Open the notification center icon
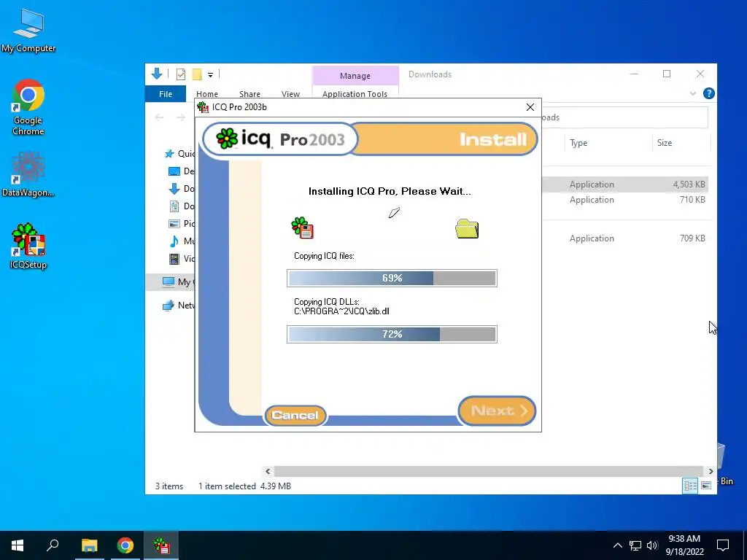The height and width of the screenshot is (560, 747). coord(723,545)
